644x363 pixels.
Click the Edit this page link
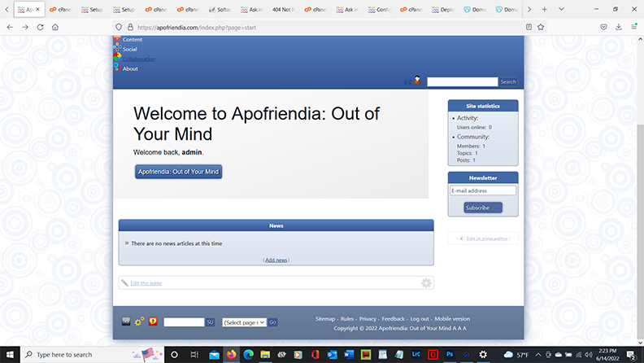click(146, 283)
